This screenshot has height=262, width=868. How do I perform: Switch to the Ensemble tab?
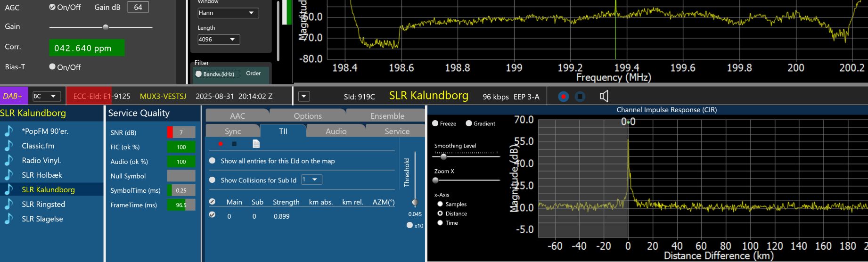tap(387, 116)
